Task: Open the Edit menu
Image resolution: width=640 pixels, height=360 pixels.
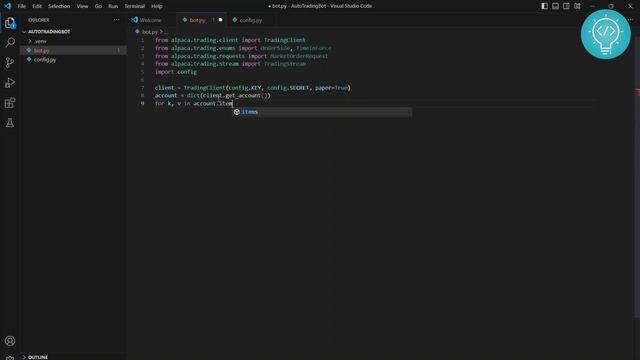Action: point(37,6)
